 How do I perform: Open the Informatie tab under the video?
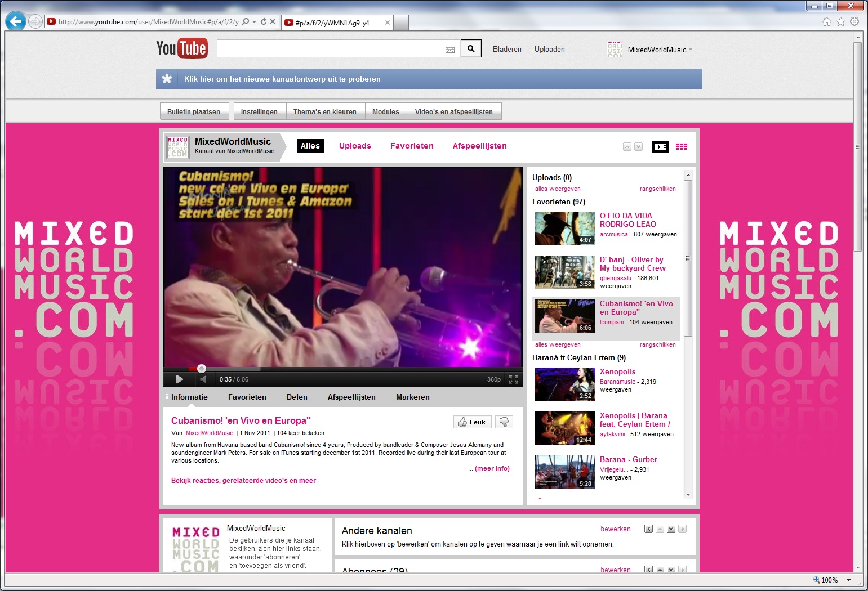click(189, 397)
